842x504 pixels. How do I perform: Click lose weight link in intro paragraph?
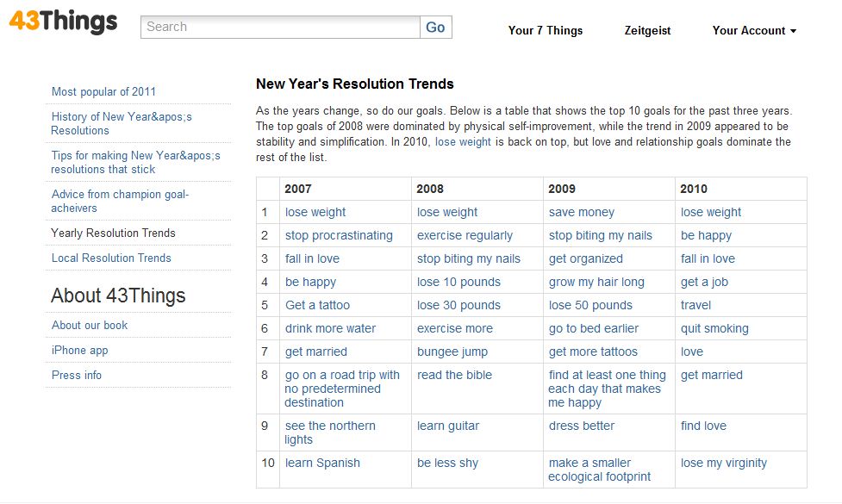(x=463, y=141)
